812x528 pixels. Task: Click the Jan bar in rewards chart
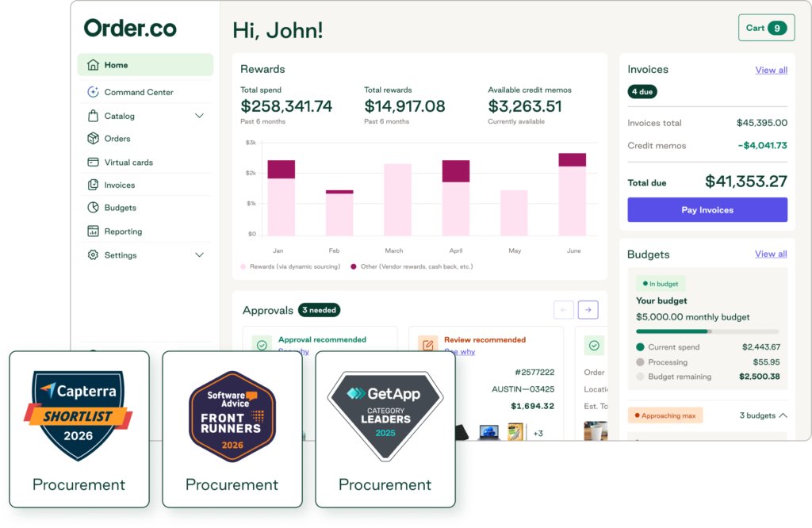[x=282, y=198]
